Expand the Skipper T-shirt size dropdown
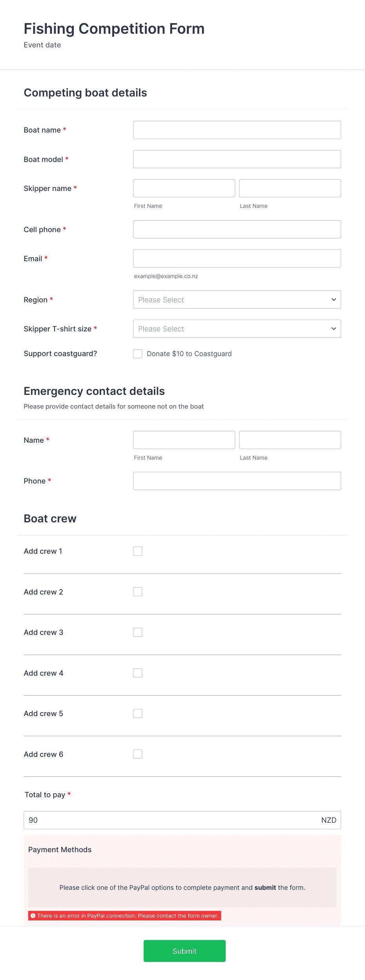 click(x=237, y=329)
